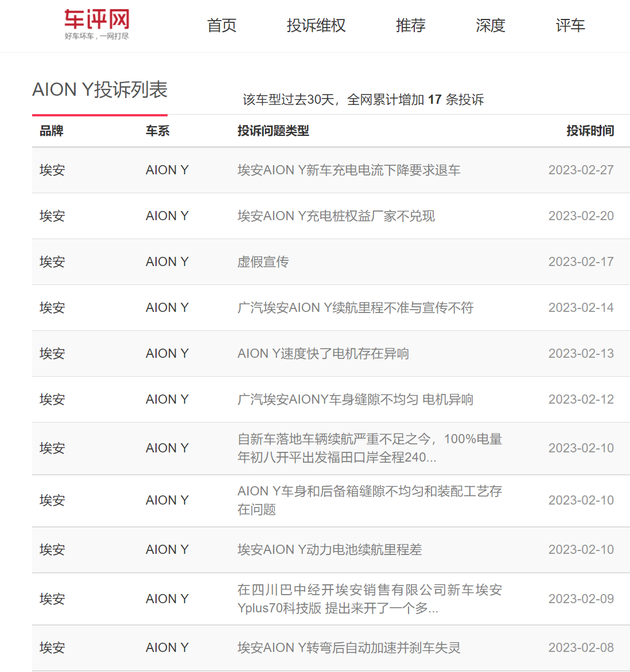
Task: Click the 品牌 column header
Action: 52,131
